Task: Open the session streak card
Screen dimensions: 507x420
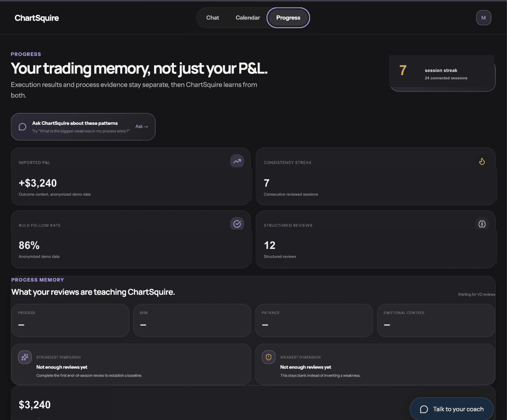Action: pos(442,73)
